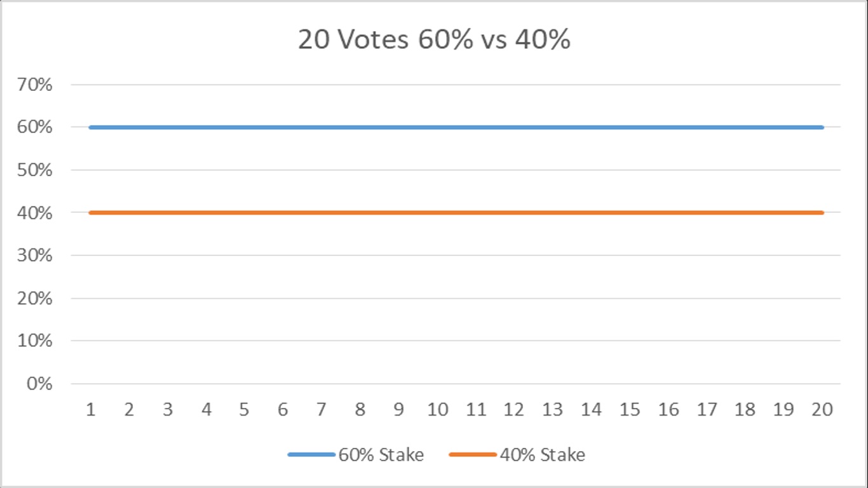Select the 40% Stake legend entry
This screenshot has width=868, height=488.
click(x=517, y=455)
